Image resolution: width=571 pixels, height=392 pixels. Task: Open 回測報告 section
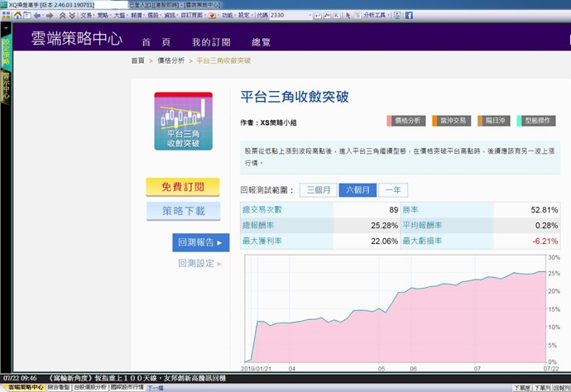point(200,242)
